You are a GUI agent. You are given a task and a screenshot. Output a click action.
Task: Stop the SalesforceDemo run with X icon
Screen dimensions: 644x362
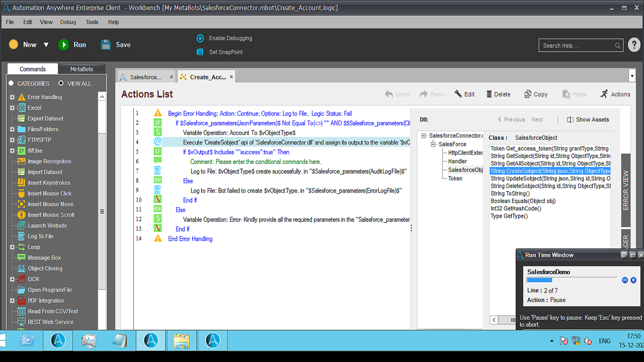(633, 280)
